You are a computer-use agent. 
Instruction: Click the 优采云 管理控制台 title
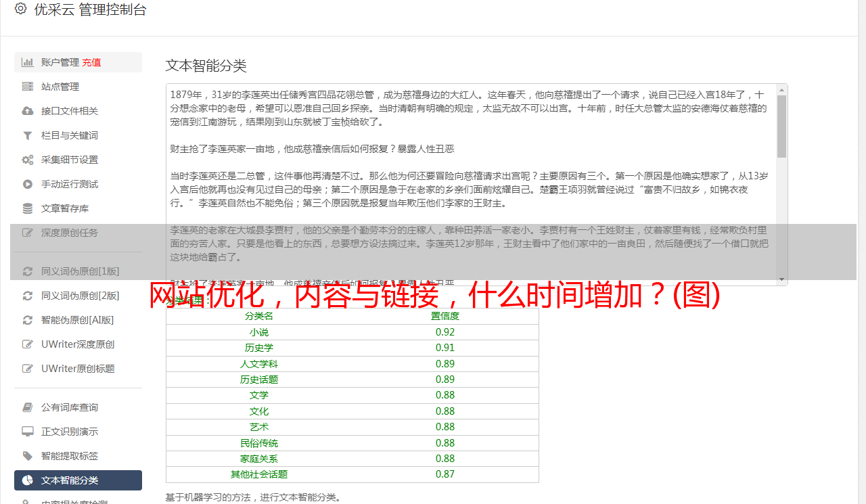[91, 9]
